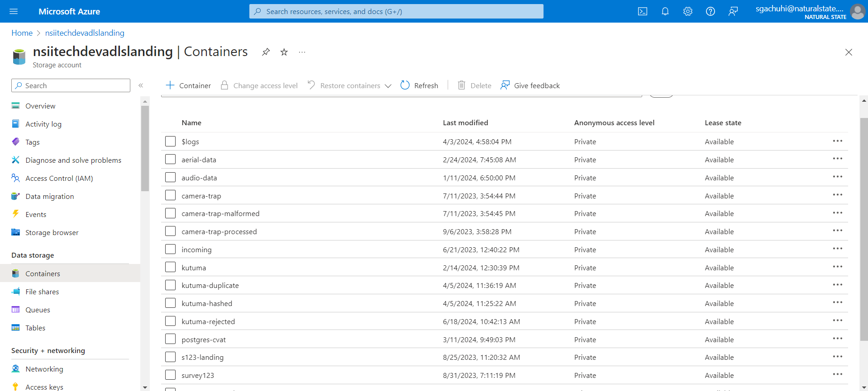Viewport: 868px width, 391px height.
Task: Click the nsiitechdevadlslanding breadcrumb link
Action: tap(85, 33)
